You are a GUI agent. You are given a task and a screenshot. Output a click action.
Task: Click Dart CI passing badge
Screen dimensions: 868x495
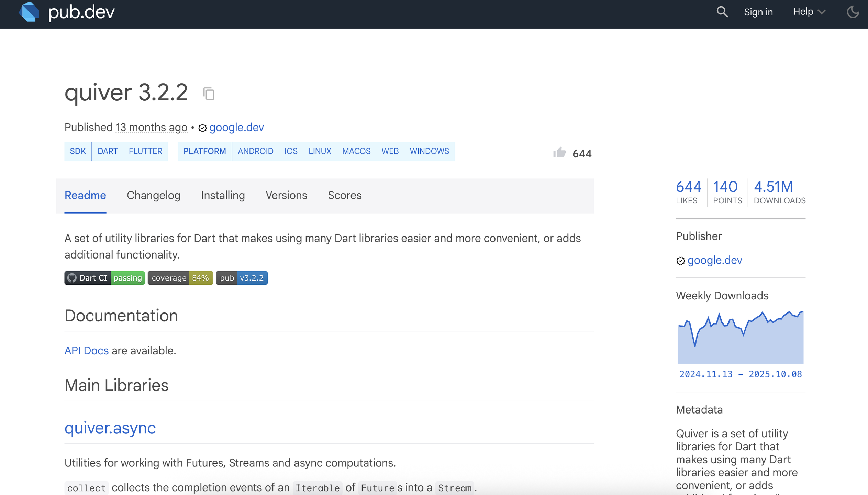[x=104, y=278]
